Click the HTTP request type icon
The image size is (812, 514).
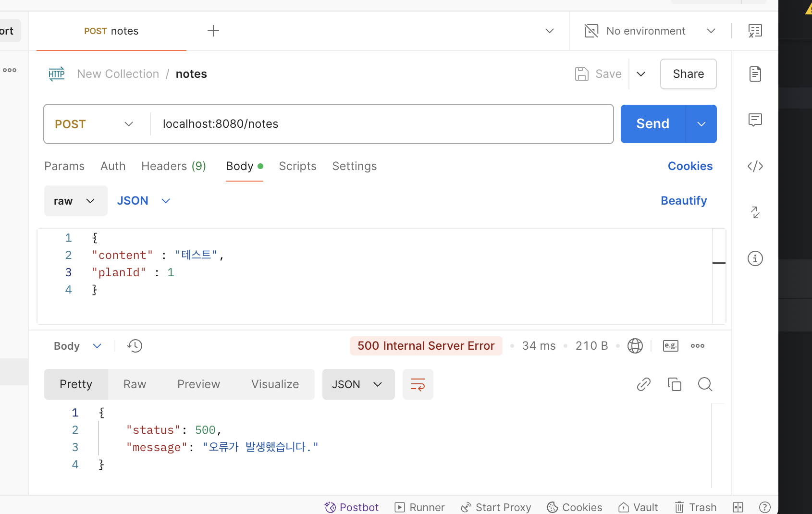click(x=57, y=74)
